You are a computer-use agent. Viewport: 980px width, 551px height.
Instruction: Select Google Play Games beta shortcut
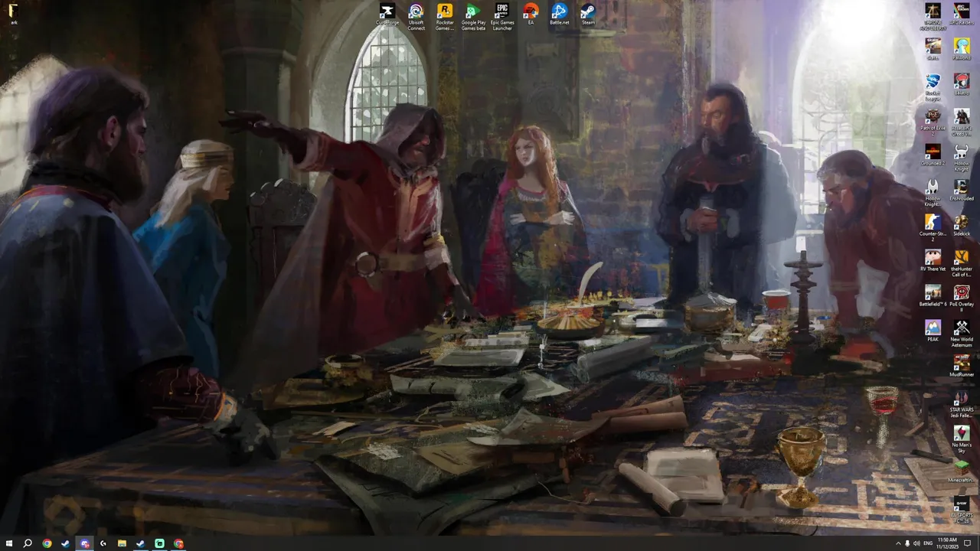[x=473, y=16]
